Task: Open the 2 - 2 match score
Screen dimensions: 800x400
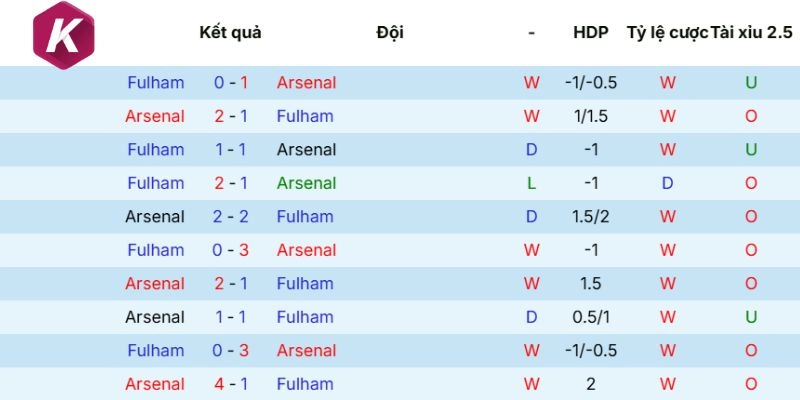Action: point(231,217)
